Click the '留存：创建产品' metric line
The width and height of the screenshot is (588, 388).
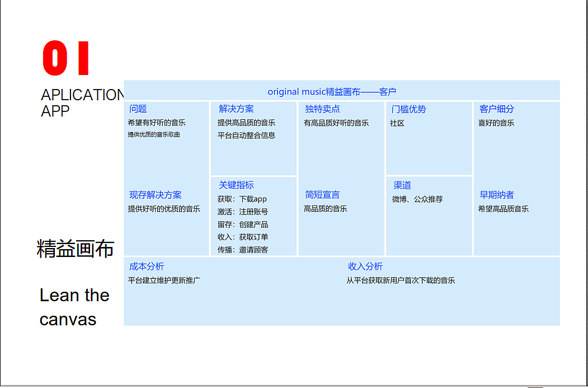pyautogui.click(x=243, y=225)
